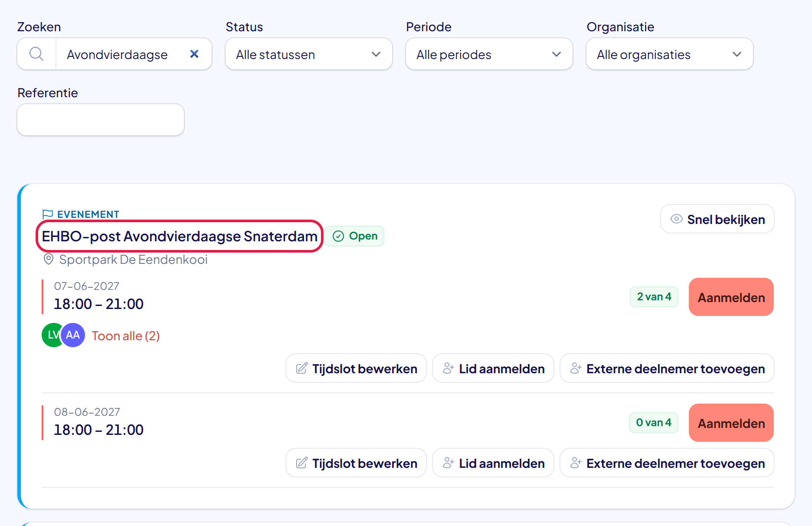This screenshot has width=812, height=526.
Task: Click Lid aanmelden for 07-06-2027
Action: pyautogui.click(x=493, y=368)
